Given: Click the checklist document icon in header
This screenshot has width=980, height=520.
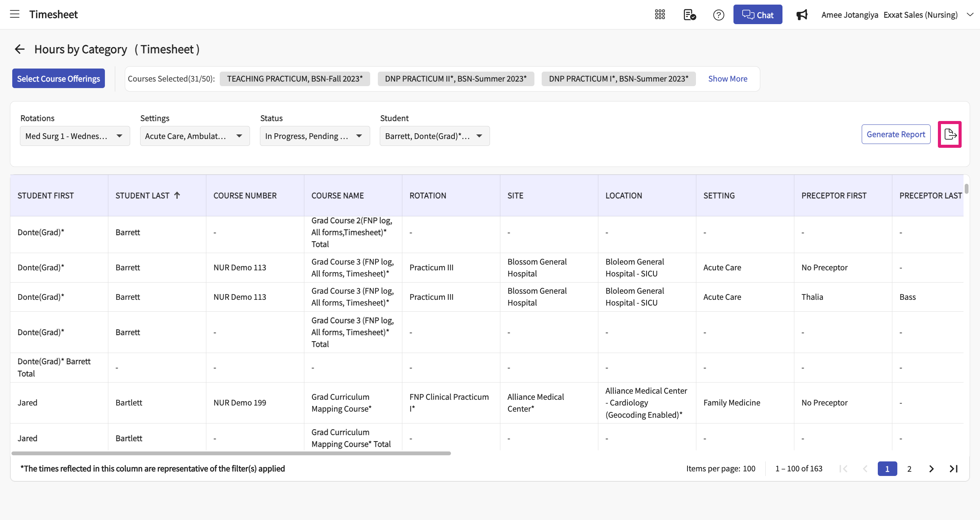Looking at the screenshot, I should [x=689, y=15].
